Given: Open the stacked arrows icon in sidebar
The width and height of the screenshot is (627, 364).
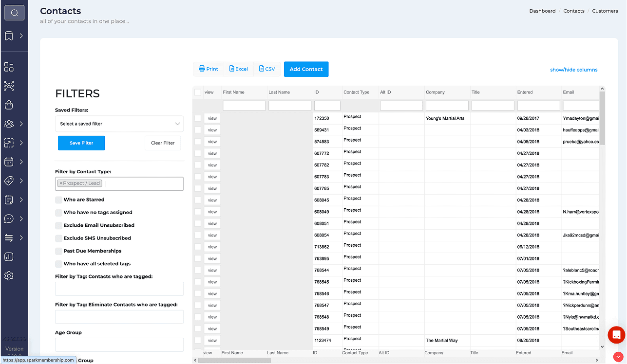Looking at the screenshot, I should [9, 238].
